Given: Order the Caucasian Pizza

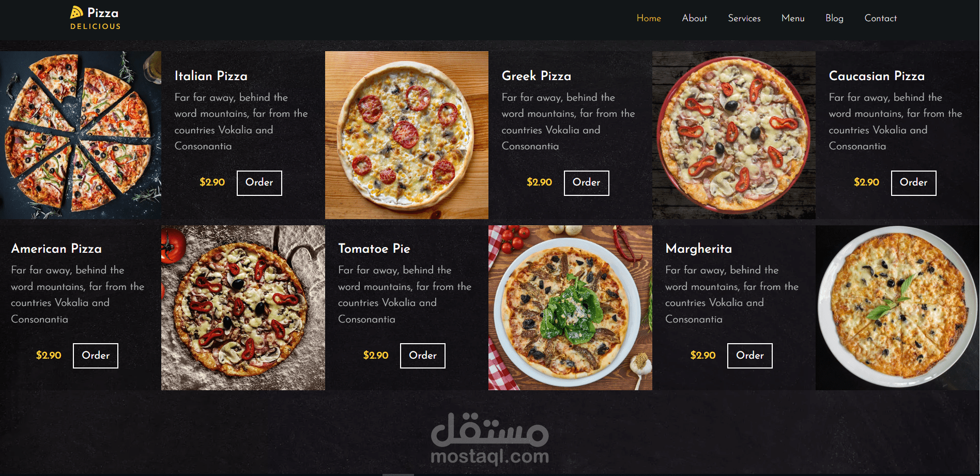Looking at the screenshot, I should pyautogui.click(x=913, y=183).
